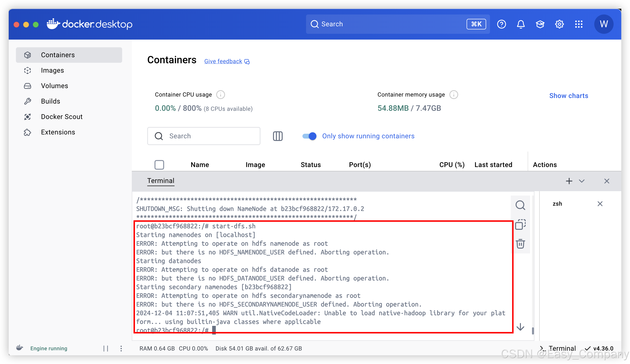Pause Docker engine button
Viewport: 630px width, 364px height.
pyautogui.click(x=106, y=348)
